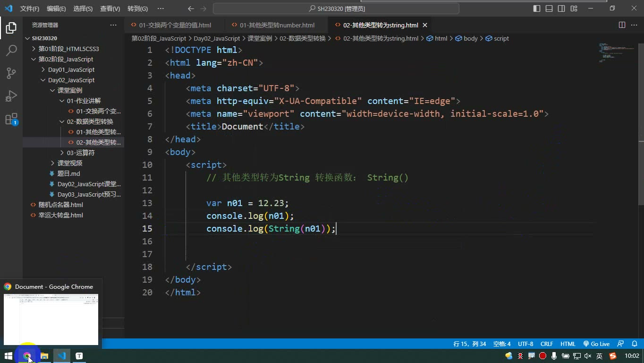The image size is (644, 363).
Task: Open more actions in Explorer panel header
Action: (113, 25)
